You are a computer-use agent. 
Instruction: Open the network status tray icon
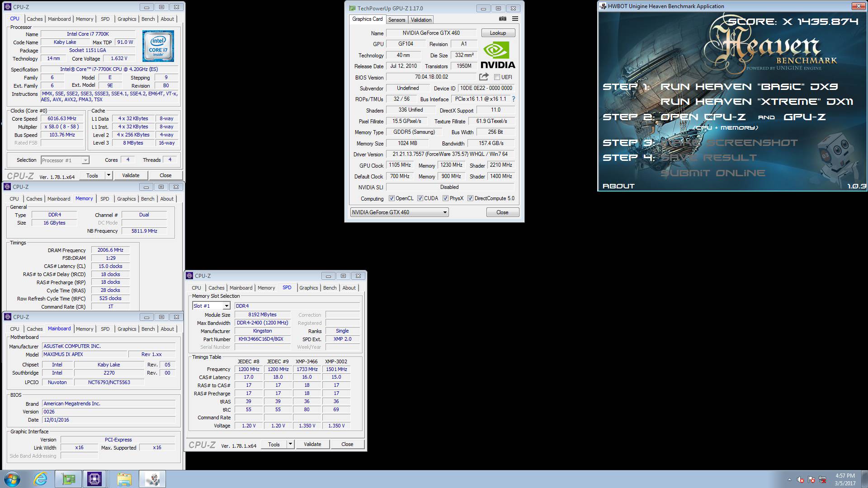tap(822, 479)
